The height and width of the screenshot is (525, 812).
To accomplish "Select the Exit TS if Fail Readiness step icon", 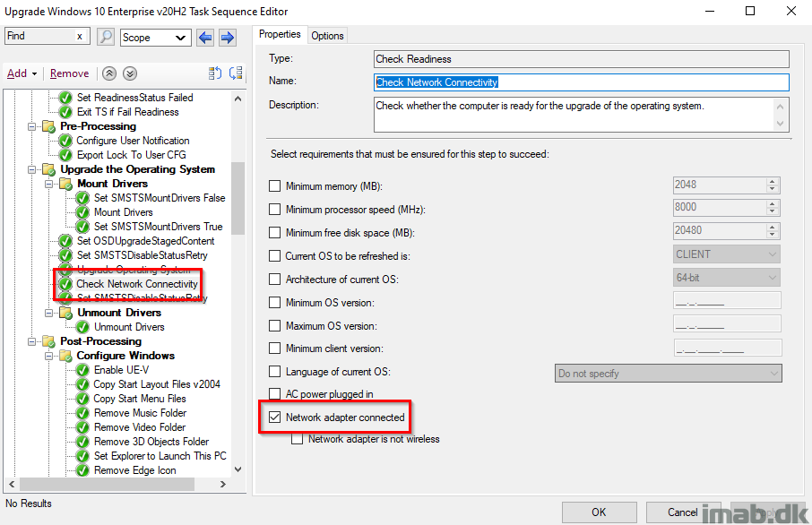I will [65, 112].
